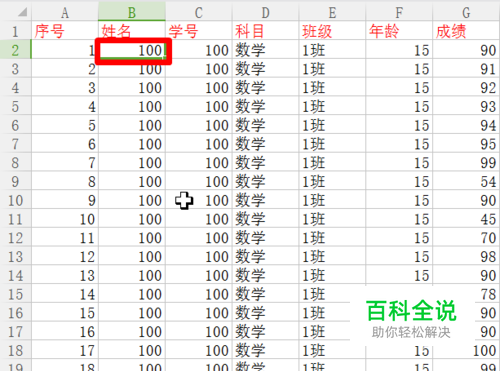This screenshot has height=371, width=500.
Task: Select cell G4 with score 92
Action: [466, 88]
